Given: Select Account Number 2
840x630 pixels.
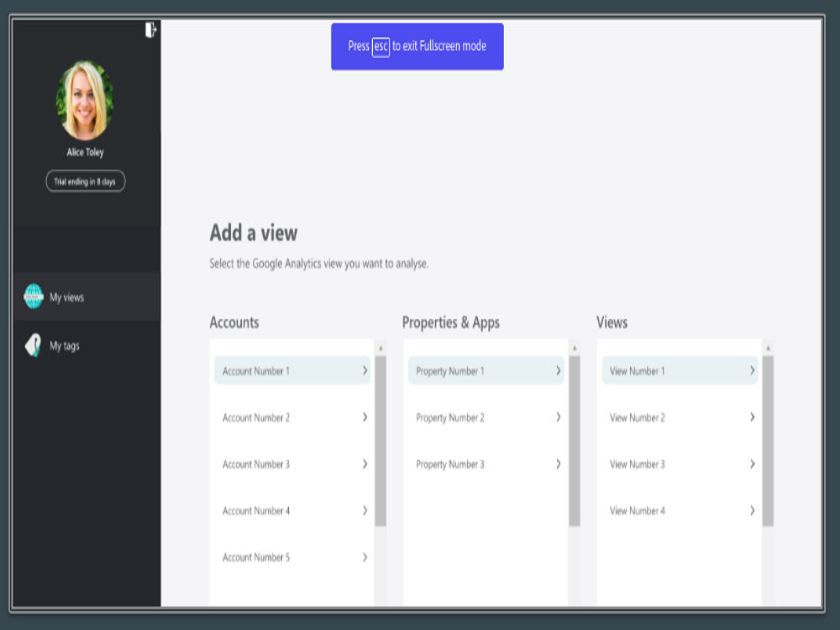Looking at the screenshot, I should tap(292, 417).
